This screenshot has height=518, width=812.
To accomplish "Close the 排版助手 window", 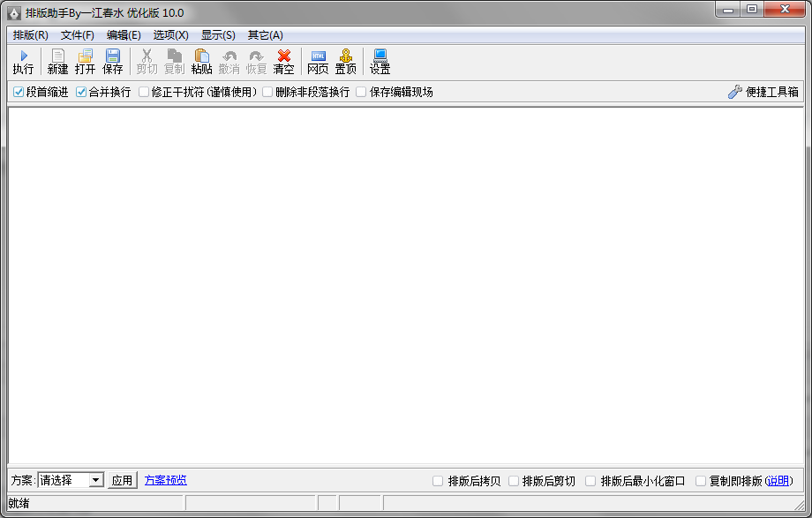I will tap(785, 10).
